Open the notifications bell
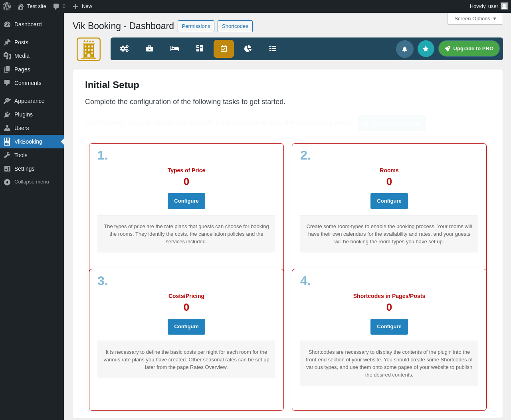This screenshot has width=511, height=420. point(404,49)
